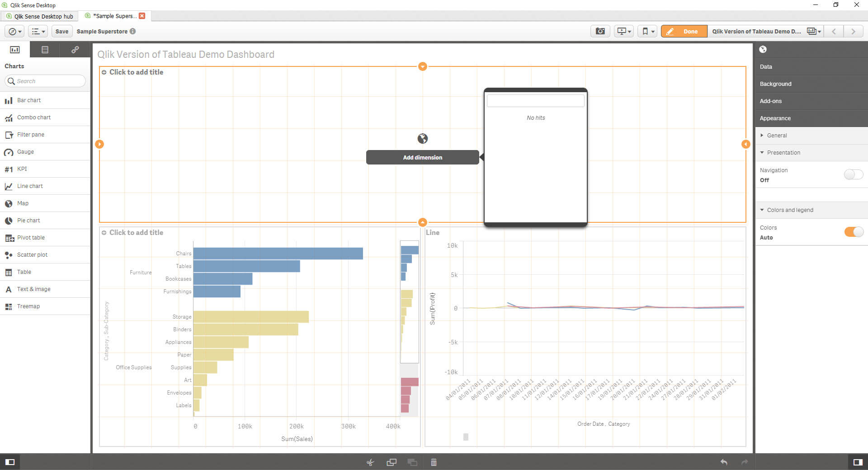This screenshot has width=868, height=470.
Task: Switch to the Qlik Sense Desktop hub tab
Action: pyautogui.click(x=40, y=16)
